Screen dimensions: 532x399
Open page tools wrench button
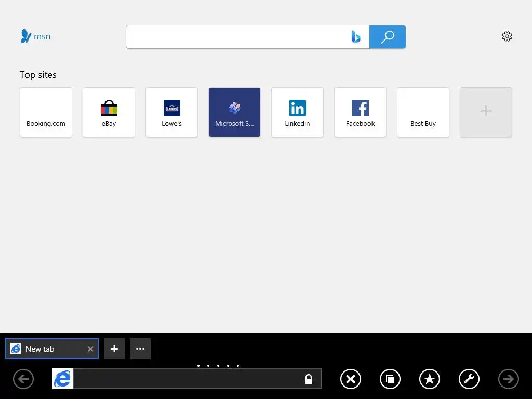click(x=469, y=379)
